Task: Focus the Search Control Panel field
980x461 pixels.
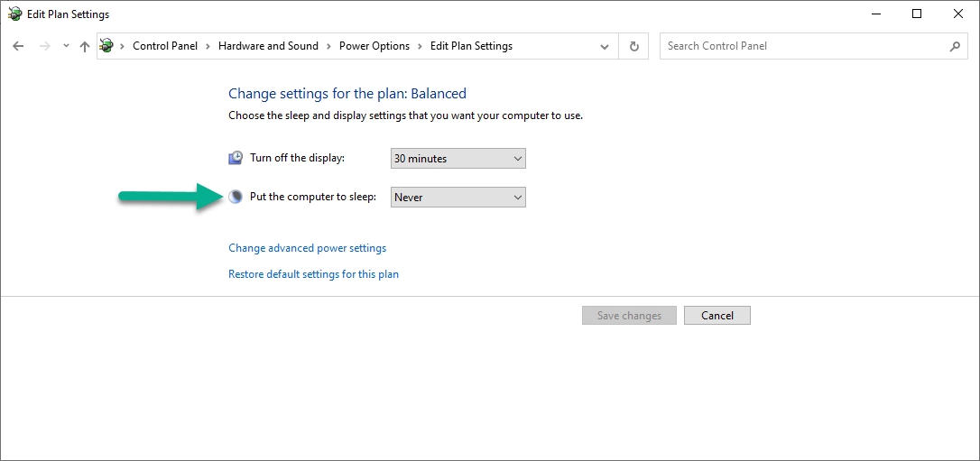Action: pos(803,46)
